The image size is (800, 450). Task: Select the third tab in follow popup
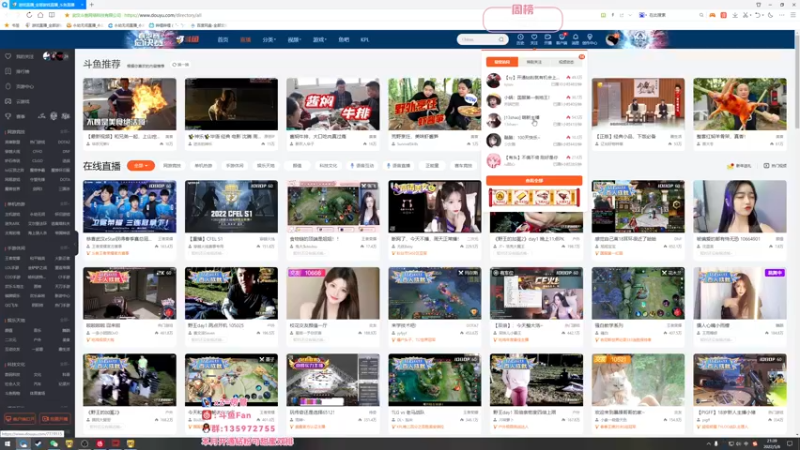pyautogui.click(x=566, y=62)
